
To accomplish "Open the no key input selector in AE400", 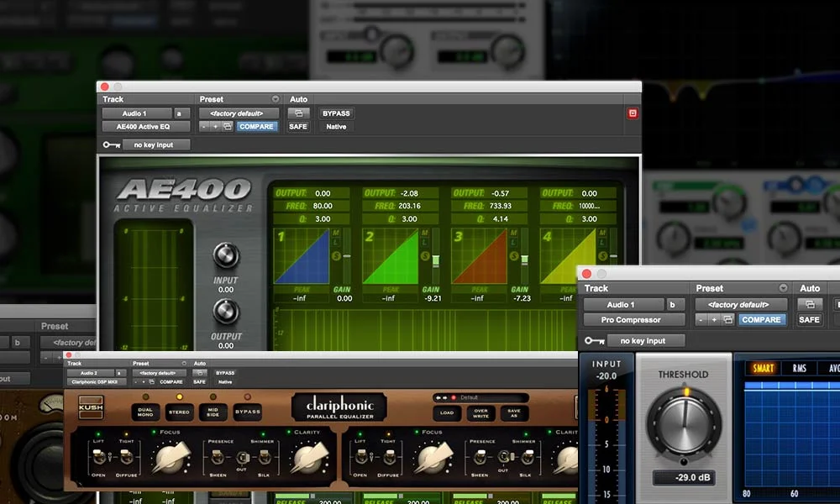I will pos(156,144).
